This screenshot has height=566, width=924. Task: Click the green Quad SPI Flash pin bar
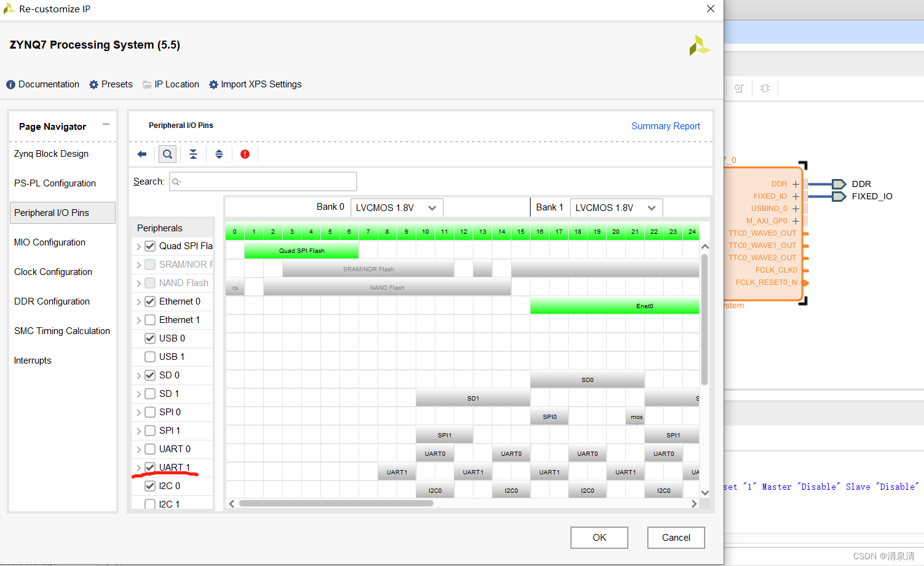[301, 250]
